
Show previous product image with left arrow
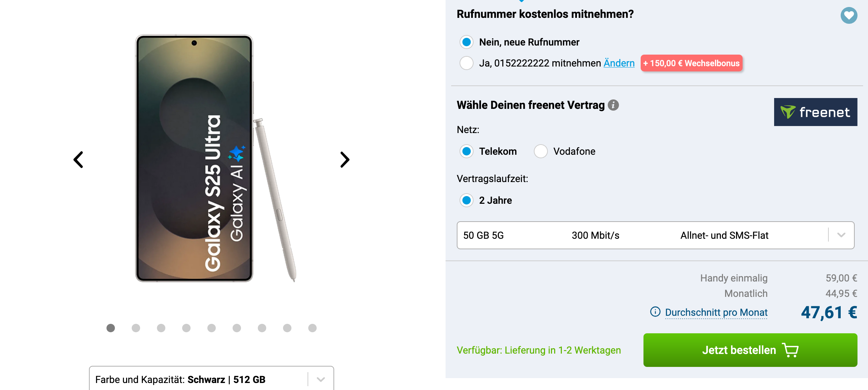(78, 160)
